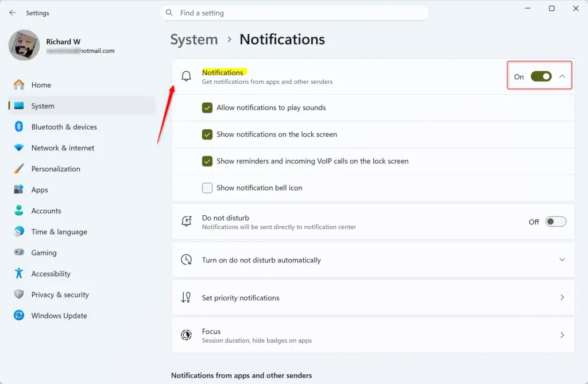Check Show notification bell icon
Image resolution: width=588 pixels, height=384 pixels.
point(207,188)
